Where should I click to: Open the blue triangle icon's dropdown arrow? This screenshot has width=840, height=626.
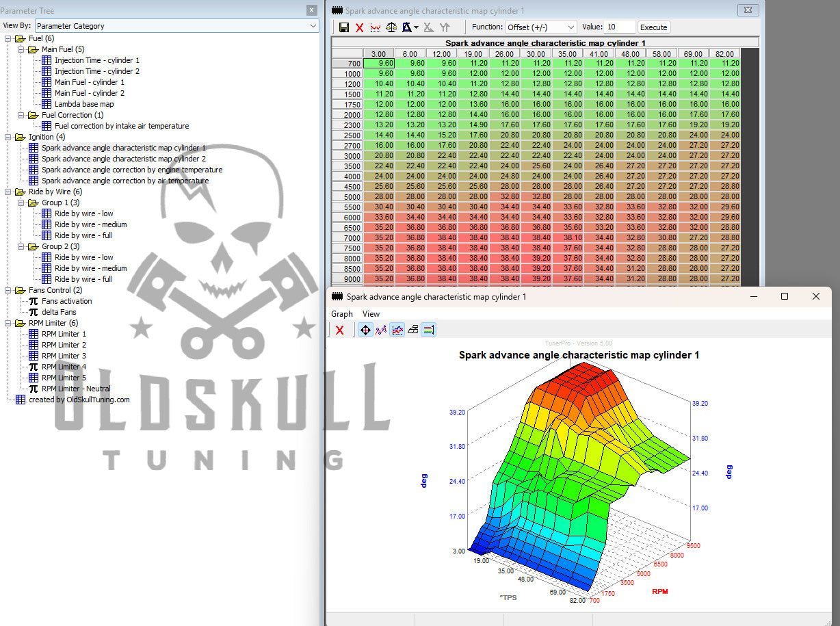[x=416, y=27]
